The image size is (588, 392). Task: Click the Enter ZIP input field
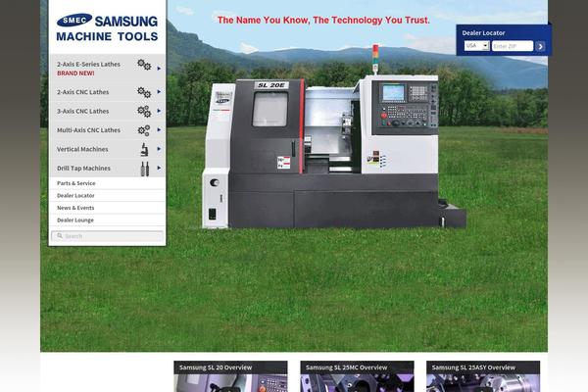tap(513, 46)
